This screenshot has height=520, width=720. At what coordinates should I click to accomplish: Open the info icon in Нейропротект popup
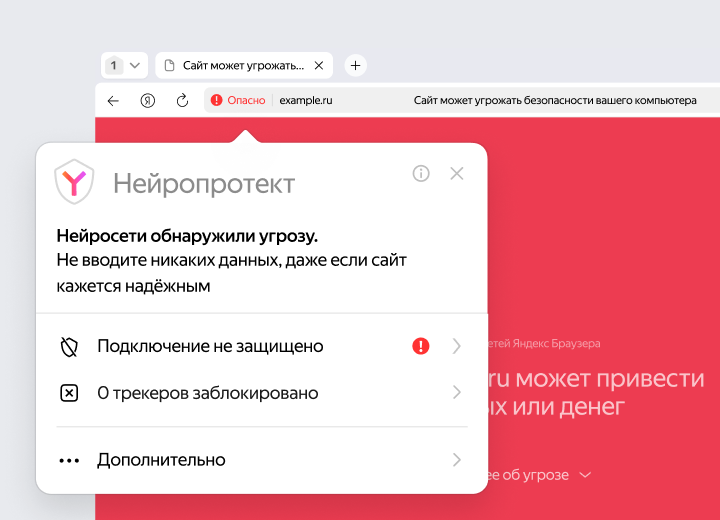421,174
